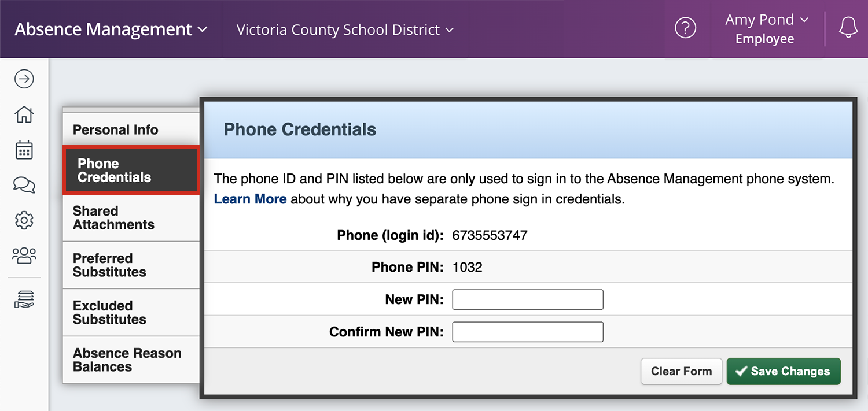Open the calendar icon in sidebar

click(x=24, y=150)
